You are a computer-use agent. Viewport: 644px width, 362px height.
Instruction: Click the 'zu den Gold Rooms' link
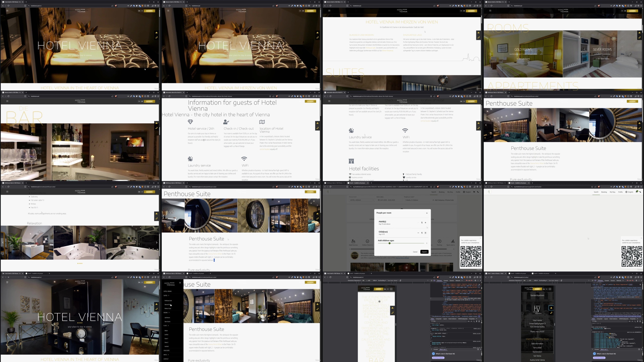point(523,59)
